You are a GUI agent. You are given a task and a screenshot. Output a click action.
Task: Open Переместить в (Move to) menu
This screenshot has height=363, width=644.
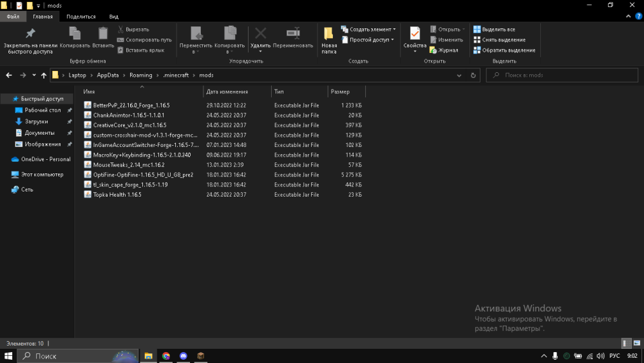(x=196, y=40)
